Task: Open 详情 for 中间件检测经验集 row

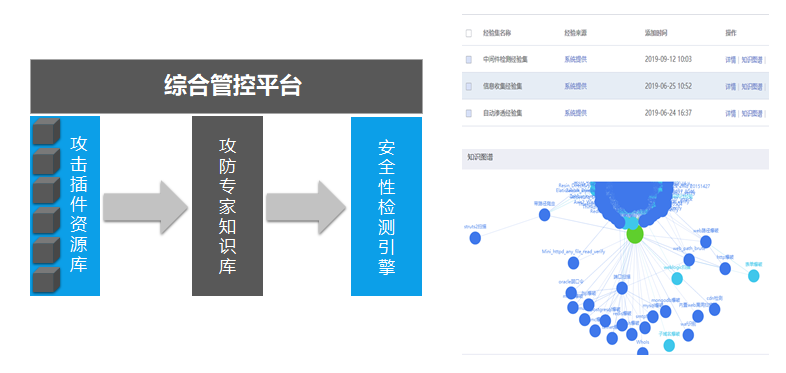Action: tap(730, 60)
